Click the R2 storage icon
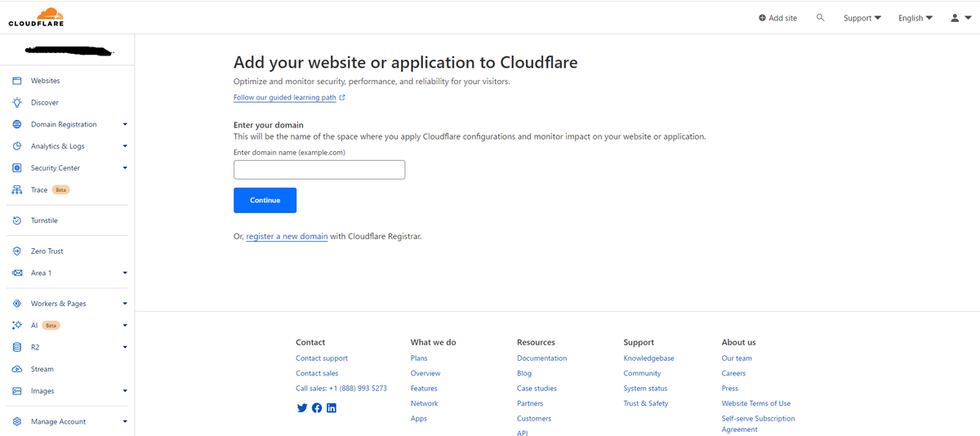This screenshot has height=436, width=980. (16, 347)
